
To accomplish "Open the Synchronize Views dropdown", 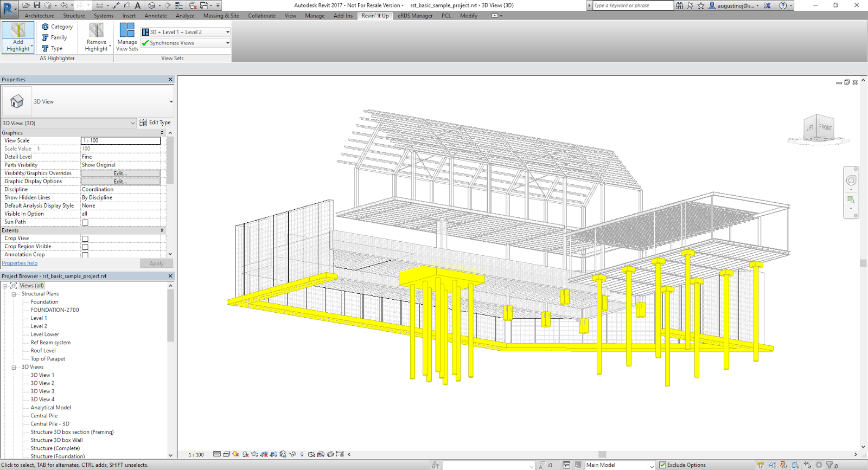I will pos(186,43).
